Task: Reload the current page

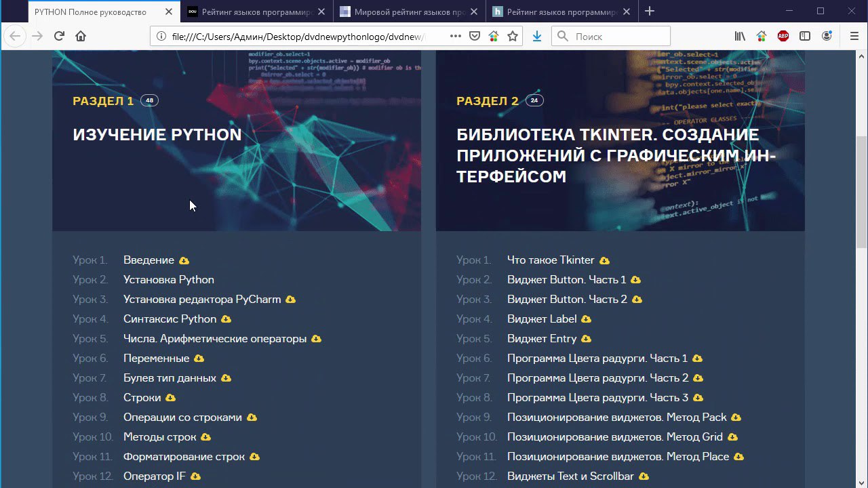Action: tap(59, 37)
